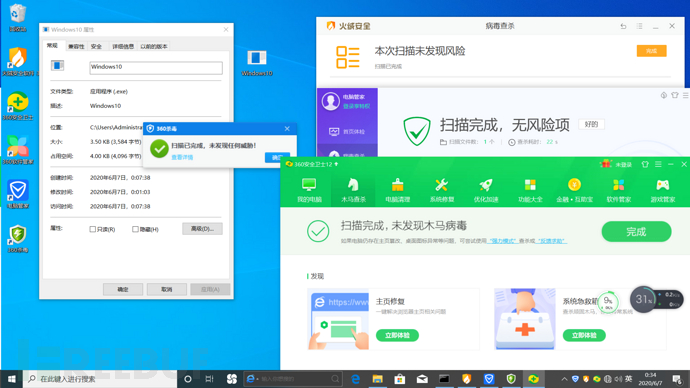
Task: Open 我的电脑 in 360安全卫士 toolbar
Action: 309,190
